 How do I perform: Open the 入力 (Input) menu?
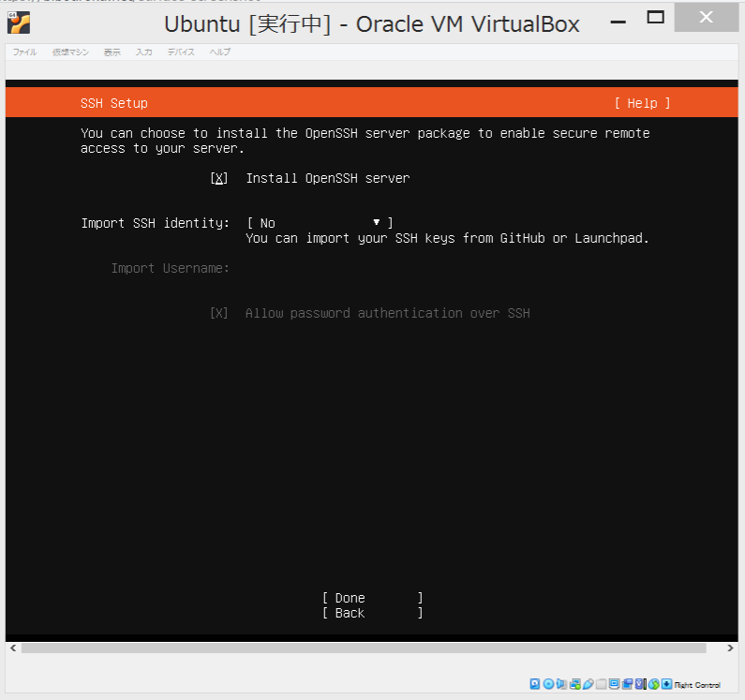(144, 52)
